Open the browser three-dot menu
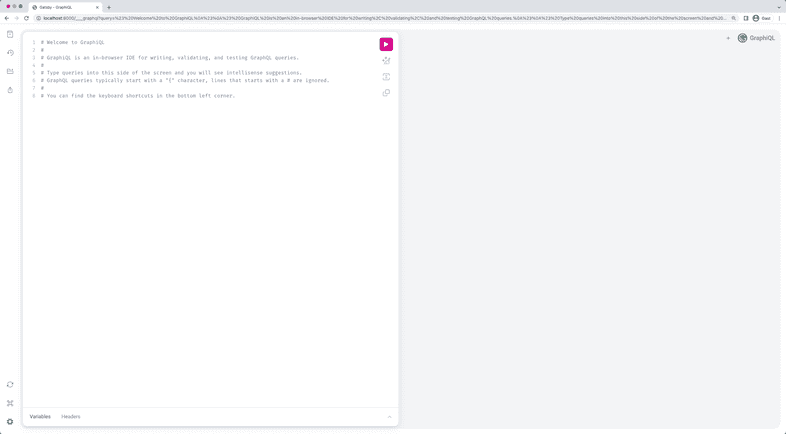786x434 pixels. pos(779,18)
